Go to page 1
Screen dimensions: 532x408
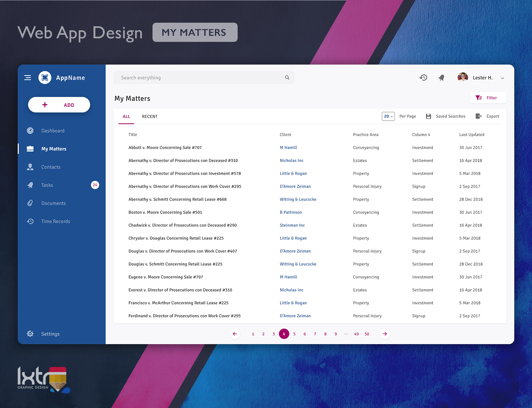click(253, 334)
